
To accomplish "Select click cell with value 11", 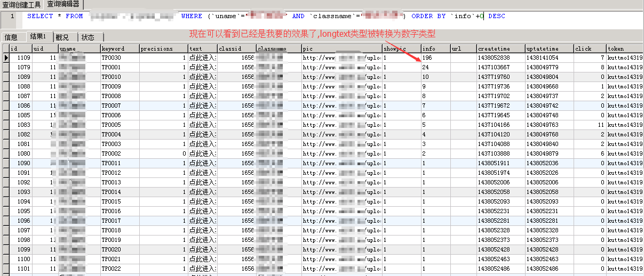I will pos(590,125).
